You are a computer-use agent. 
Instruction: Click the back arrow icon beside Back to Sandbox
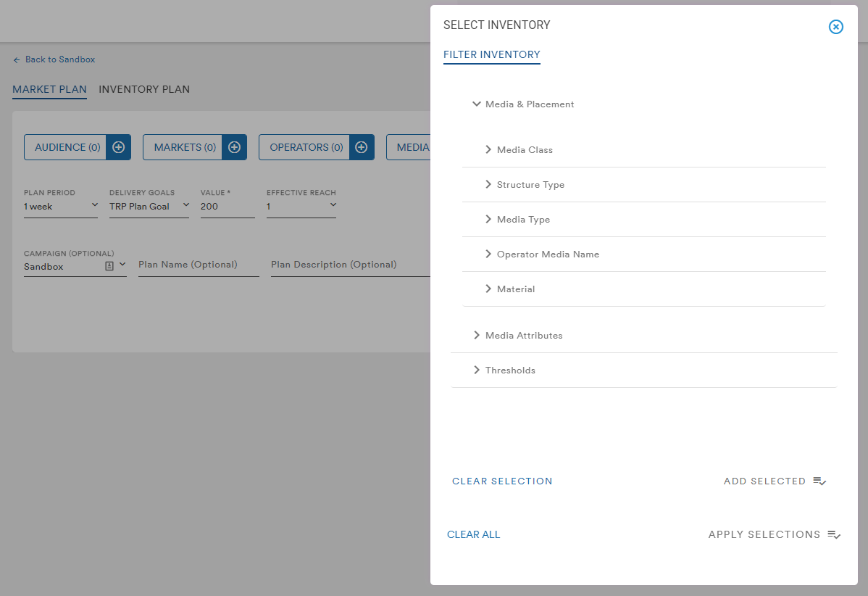click(17, 60)
